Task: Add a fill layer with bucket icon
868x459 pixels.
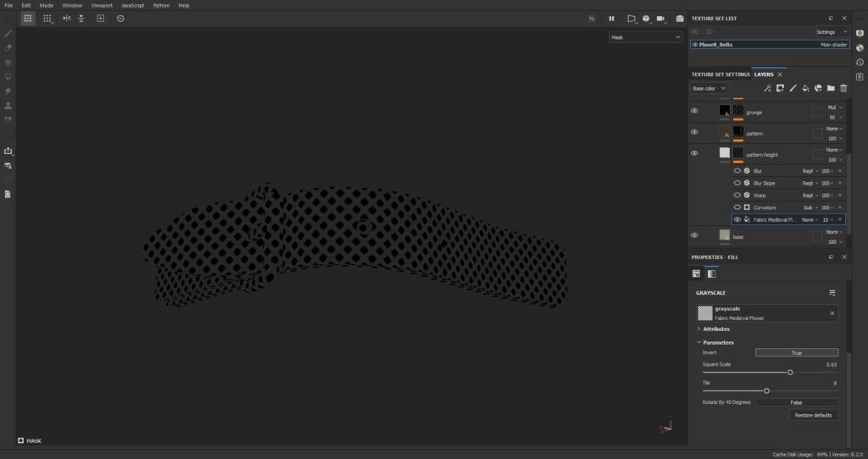Action: click(805, 88)
